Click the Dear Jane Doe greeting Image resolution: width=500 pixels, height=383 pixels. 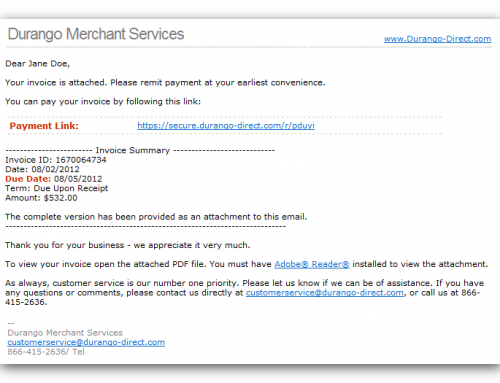click(38, 64)
